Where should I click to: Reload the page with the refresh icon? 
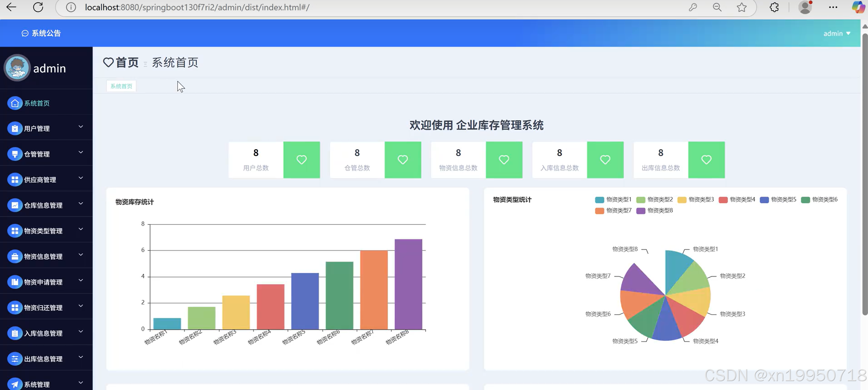[38, 7]
